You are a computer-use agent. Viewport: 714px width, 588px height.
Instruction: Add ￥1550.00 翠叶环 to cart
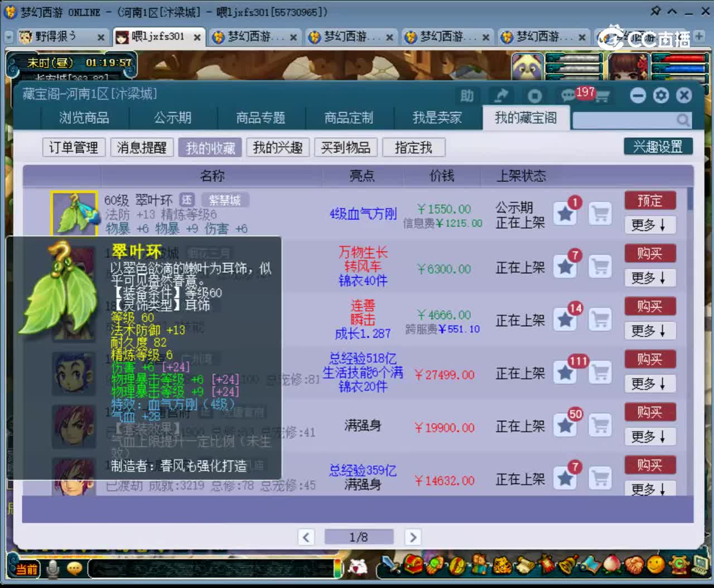[x=600, y=214]
